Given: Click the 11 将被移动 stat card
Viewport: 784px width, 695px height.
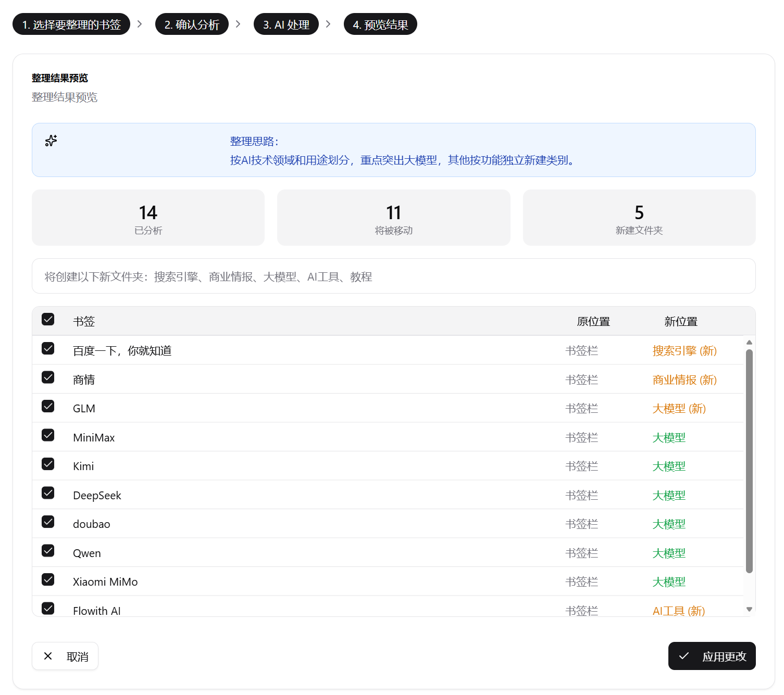Looking at the screenshot, I should click(394, 218).
